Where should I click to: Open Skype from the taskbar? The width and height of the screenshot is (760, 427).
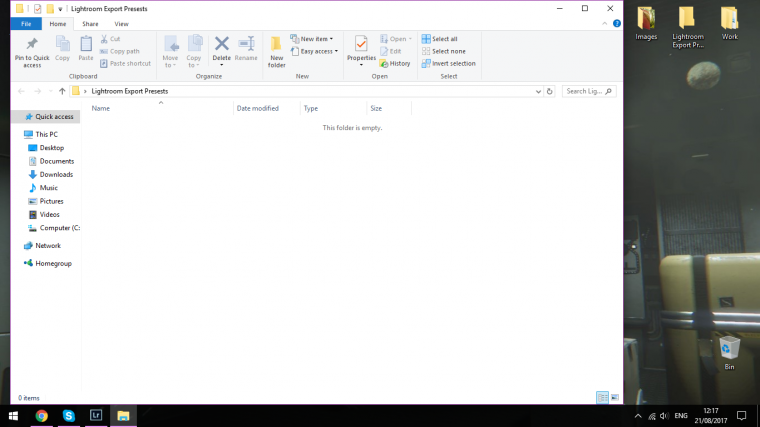tap(69, 416)
